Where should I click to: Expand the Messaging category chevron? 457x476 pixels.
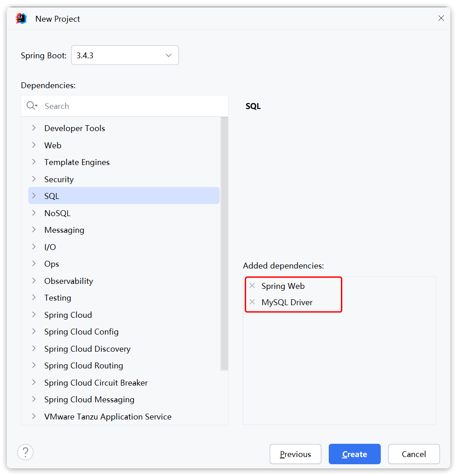click(x=34, y=230)
